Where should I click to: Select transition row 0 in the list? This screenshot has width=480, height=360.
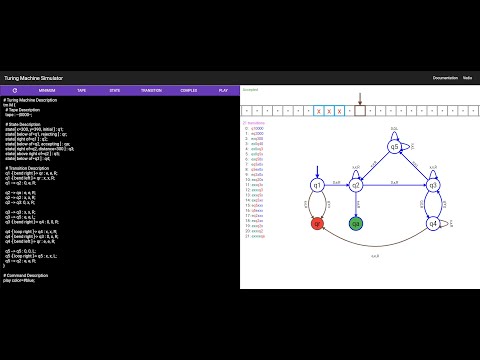[x=254, y=128]
